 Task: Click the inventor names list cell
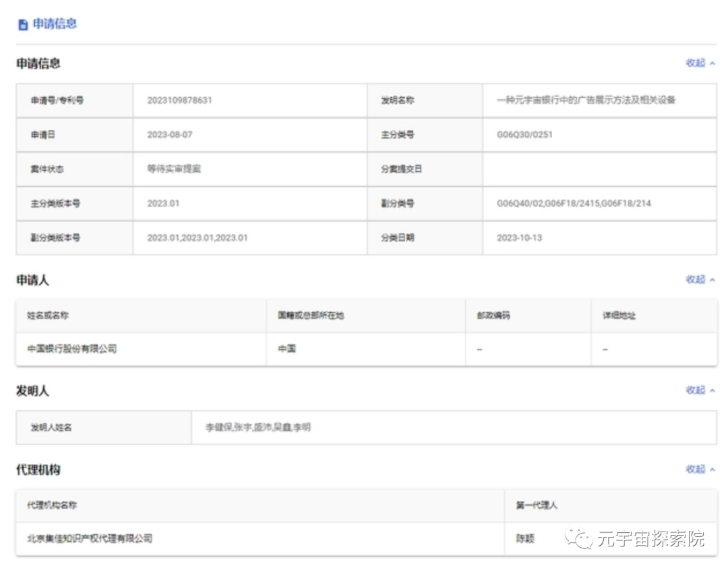pyautogui.click(x=258, y=428)
